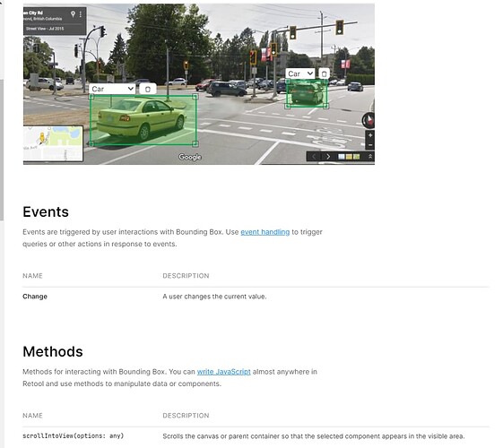Delete the small green car's bounding box

coord(324,73)
